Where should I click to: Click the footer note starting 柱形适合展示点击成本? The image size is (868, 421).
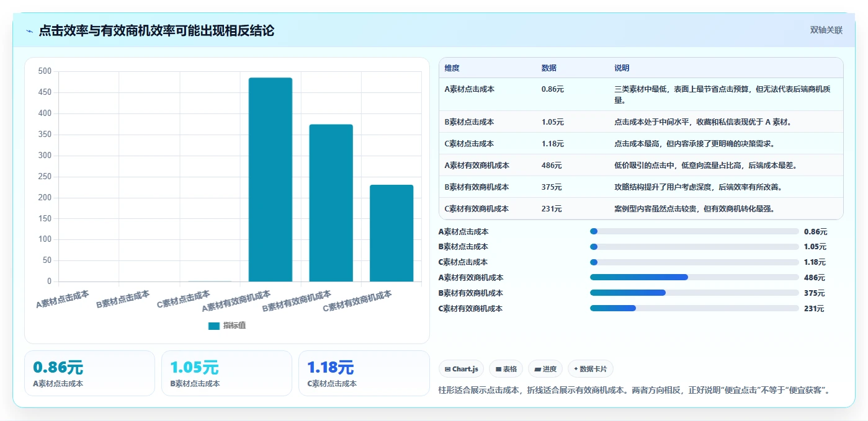[634, 390]
